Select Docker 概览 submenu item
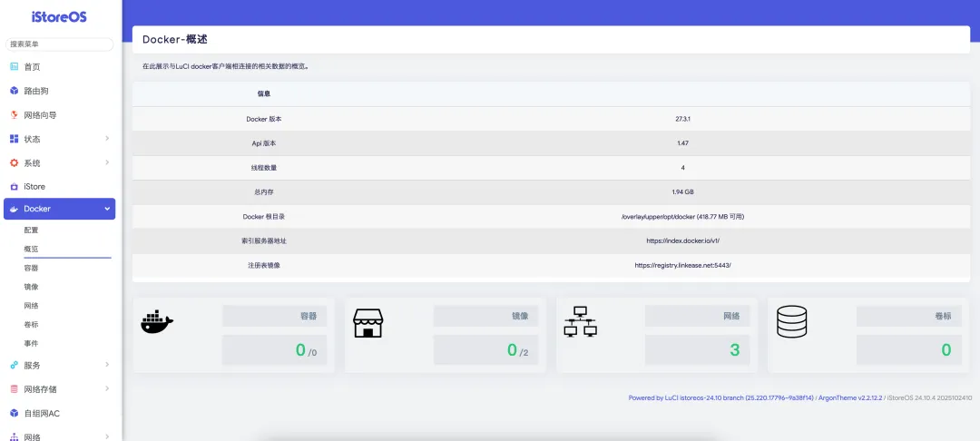The height and width of the screenshot is (441, 980). (31, 250)
